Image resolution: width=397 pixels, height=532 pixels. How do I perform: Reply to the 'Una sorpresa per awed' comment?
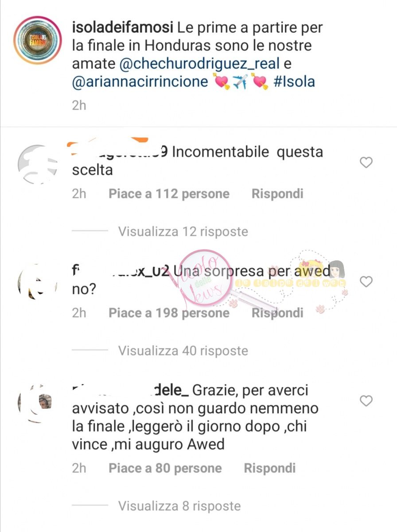tap(277, 313)
